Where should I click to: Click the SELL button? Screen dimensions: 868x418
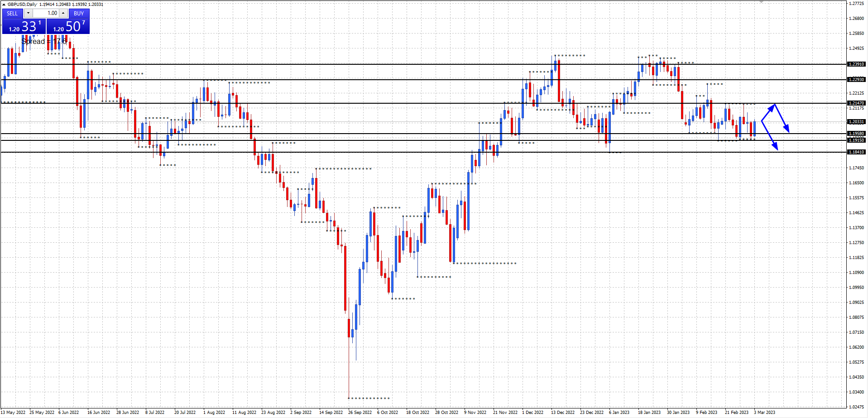12,13
